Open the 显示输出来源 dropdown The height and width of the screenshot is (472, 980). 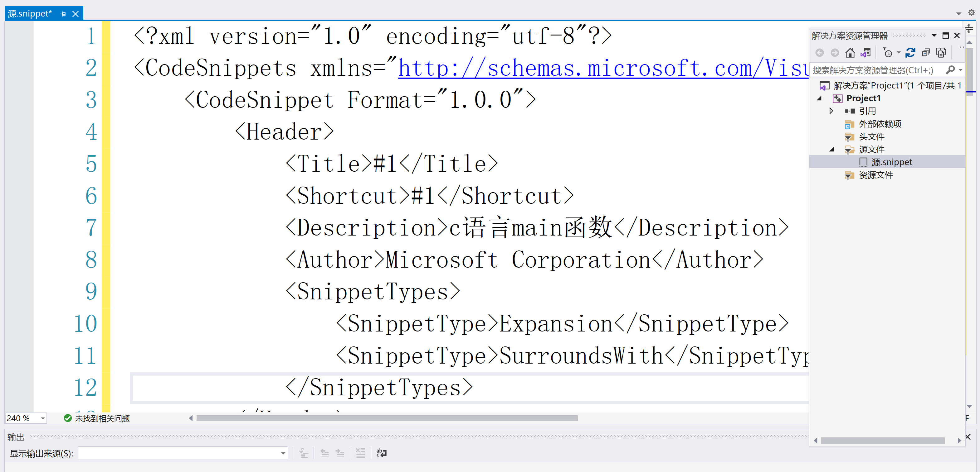tap(282, 453)
